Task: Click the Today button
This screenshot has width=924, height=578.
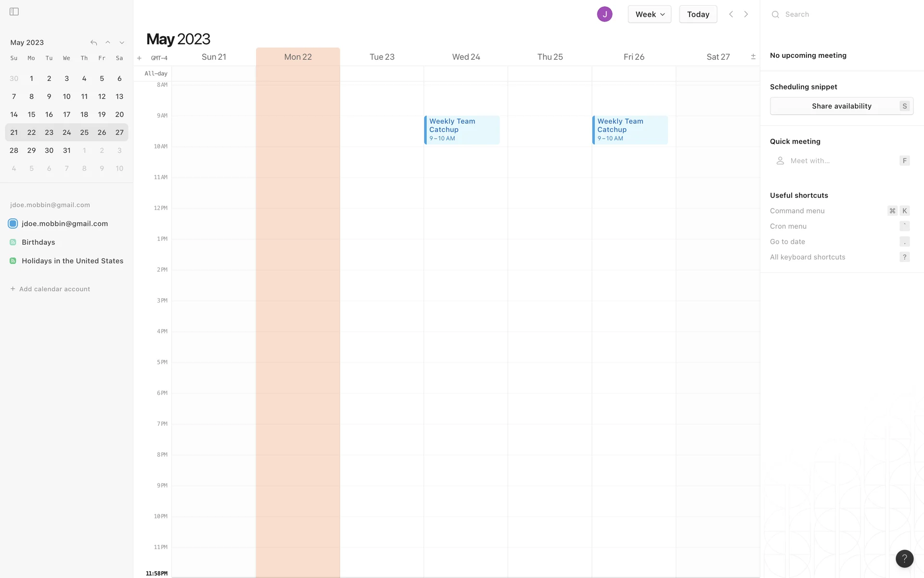Action: 698,14
